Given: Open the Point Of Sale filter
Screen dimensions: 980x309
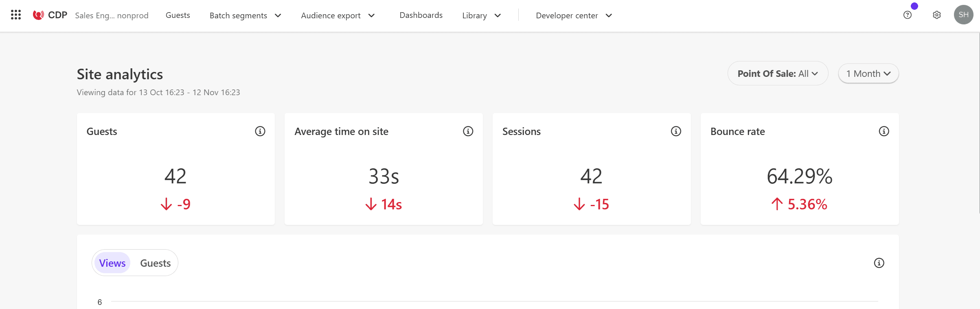Looking at the screenshot, I should coord(777,74).
